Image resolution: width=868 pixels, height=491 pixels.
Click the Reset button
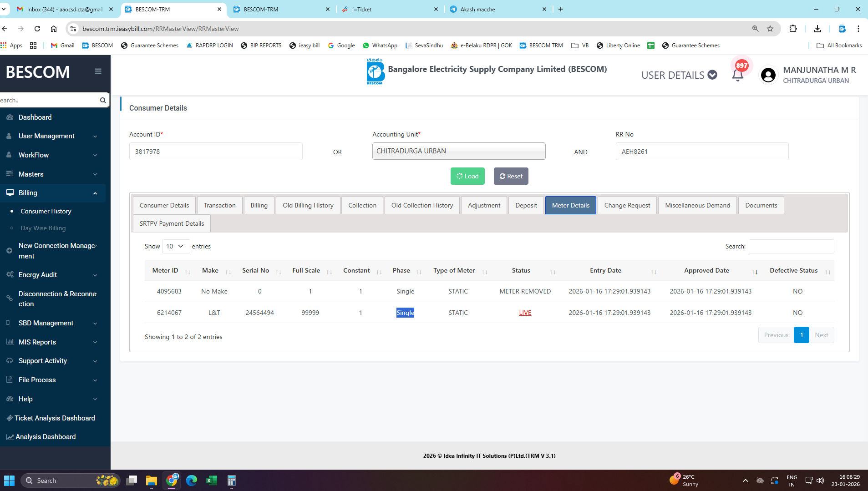click(x=511, y=176)
